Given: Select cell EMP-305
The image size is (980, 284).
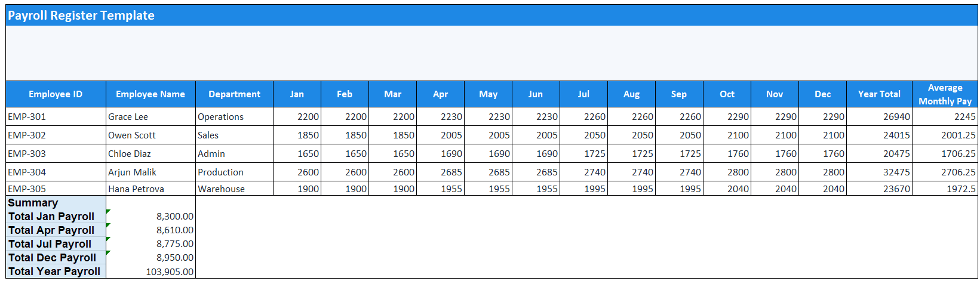Looking at the screenshot, I should click(56, 189).
